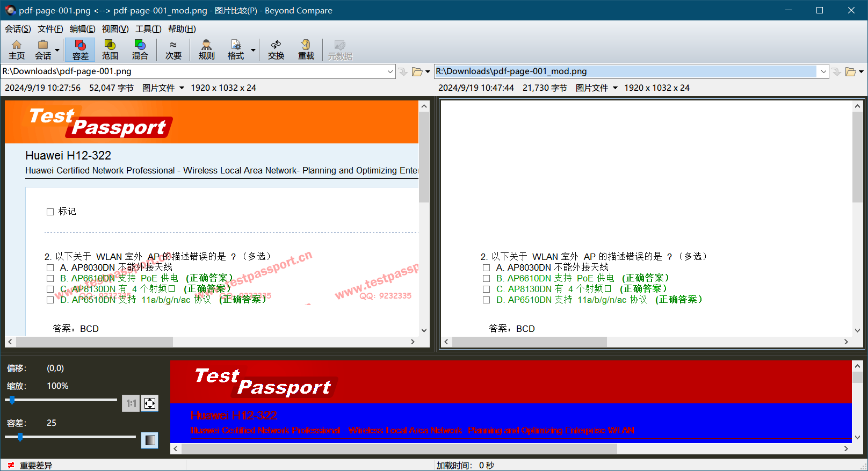
Task: Click the left pane scroll-up arrow
Action: (424, 106)
